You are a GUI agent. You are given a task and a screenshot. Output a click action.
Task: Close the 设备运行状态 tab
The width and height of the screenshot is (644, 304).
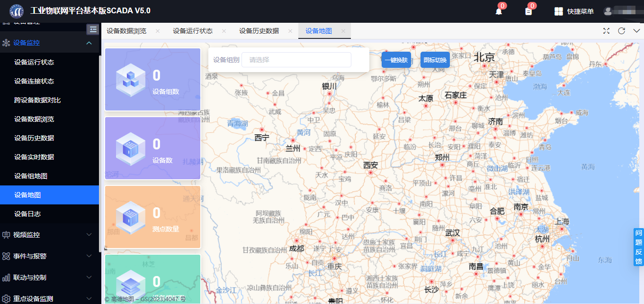pyautogui.click(x=224, y=31)
